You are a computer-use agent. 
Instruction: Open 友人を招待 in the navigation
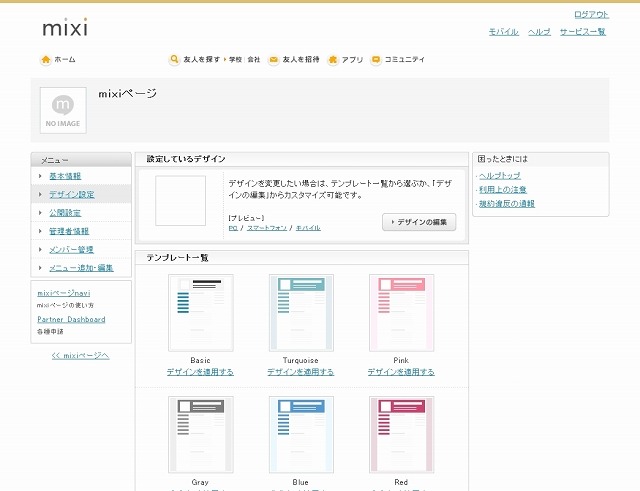click(x=301, y=60)
